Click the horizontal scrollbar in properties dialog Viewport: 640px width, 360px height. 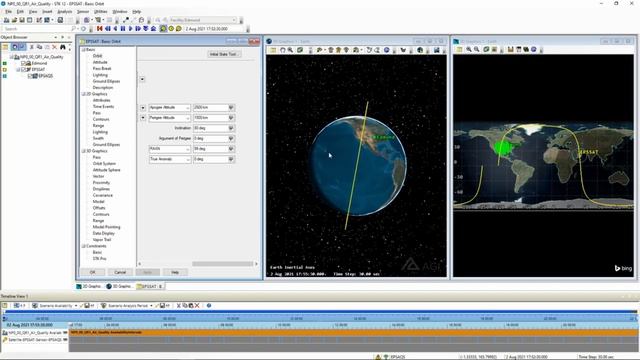pyautogui.click(x=222, y=264)
